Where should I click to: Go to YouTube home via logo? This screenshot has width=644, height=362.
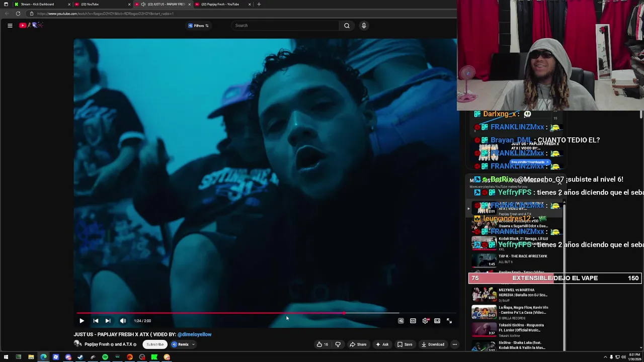pos(31,25)
